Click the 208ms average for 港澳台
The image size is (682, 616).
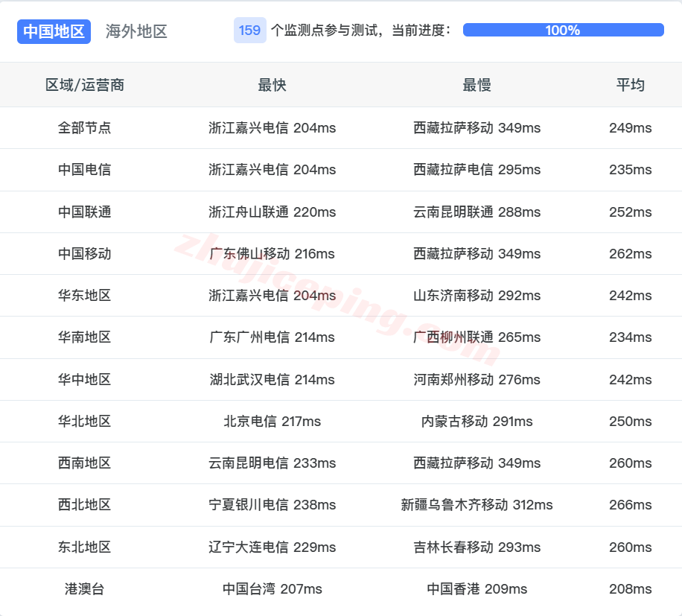[632, 588]
